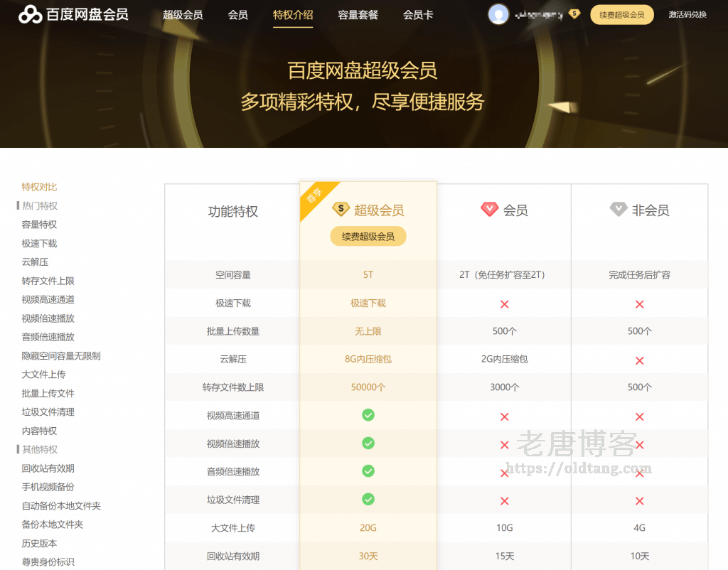
Task: Click the 3000个 transfer limit value
Action: point(505,387)
